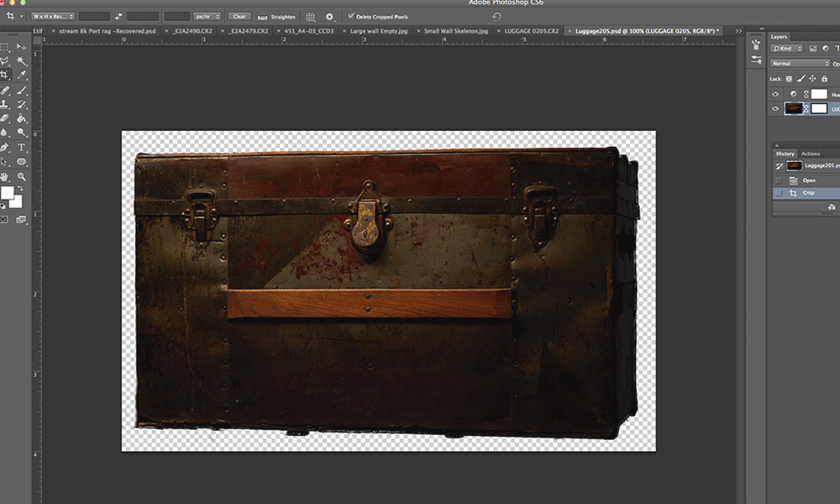Open the px/in resolution units dropdown
Image resolution: width=840 pixels, height=504 pixels.
click(207, 16)
